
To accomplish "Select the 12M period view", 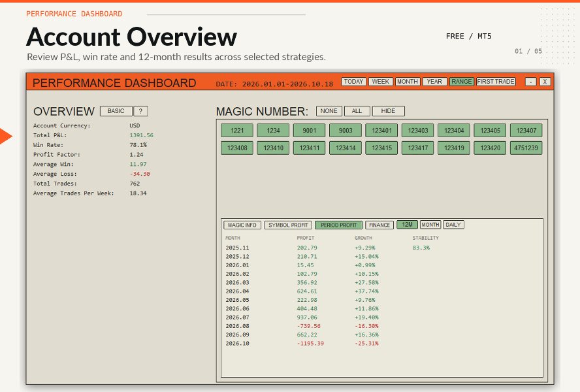I will (x=407, y=224).
